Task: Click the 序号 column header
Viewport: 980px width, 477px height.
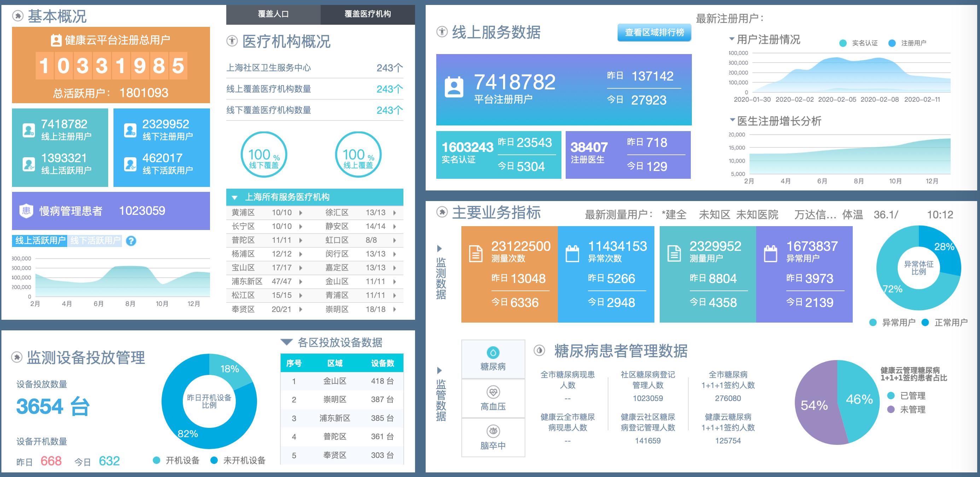Action: pyautogui.click(x=294, y=363)
